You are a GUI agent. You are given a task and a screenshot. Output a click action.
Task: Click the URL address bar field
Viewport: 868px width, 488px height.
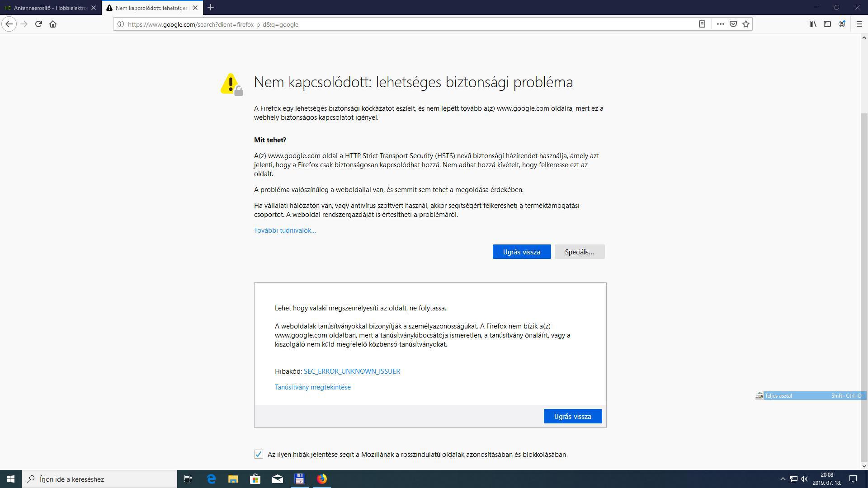(407, 24)
